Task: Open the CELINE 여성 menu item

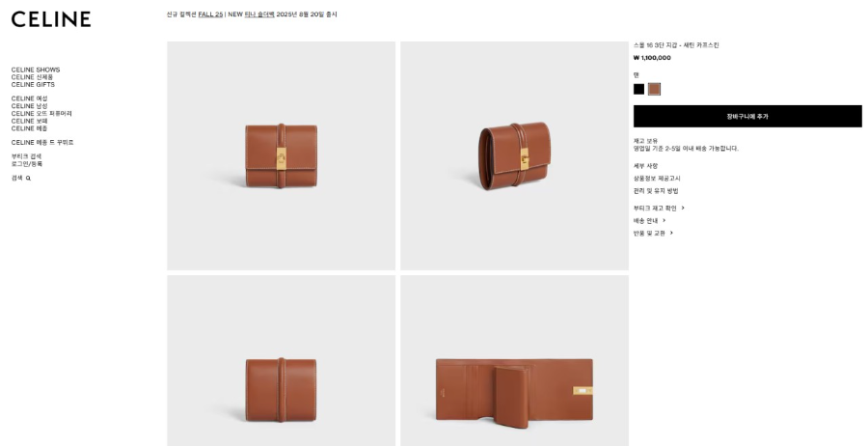Action: (x=29, y=98)
